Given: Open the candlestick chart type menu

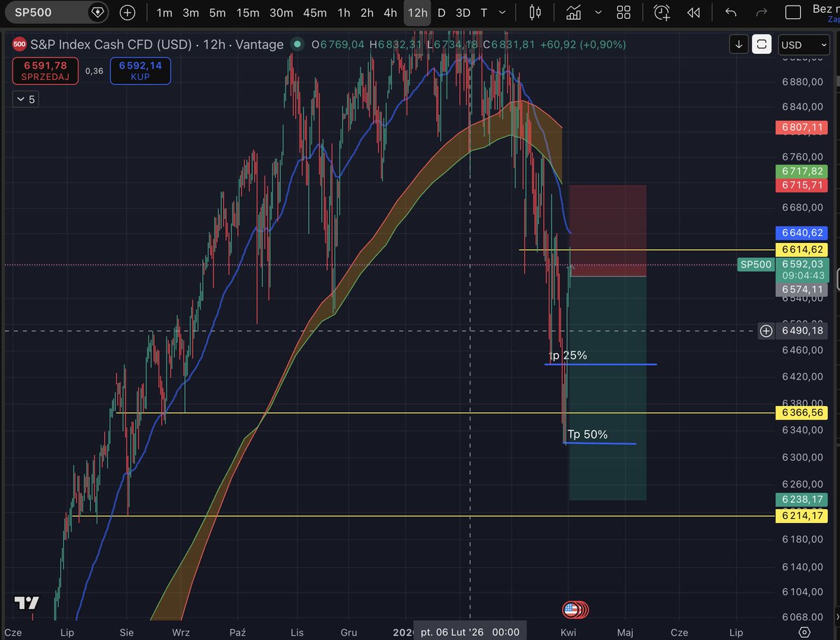Looking at the screenshot, I should (x=535, y=13).
